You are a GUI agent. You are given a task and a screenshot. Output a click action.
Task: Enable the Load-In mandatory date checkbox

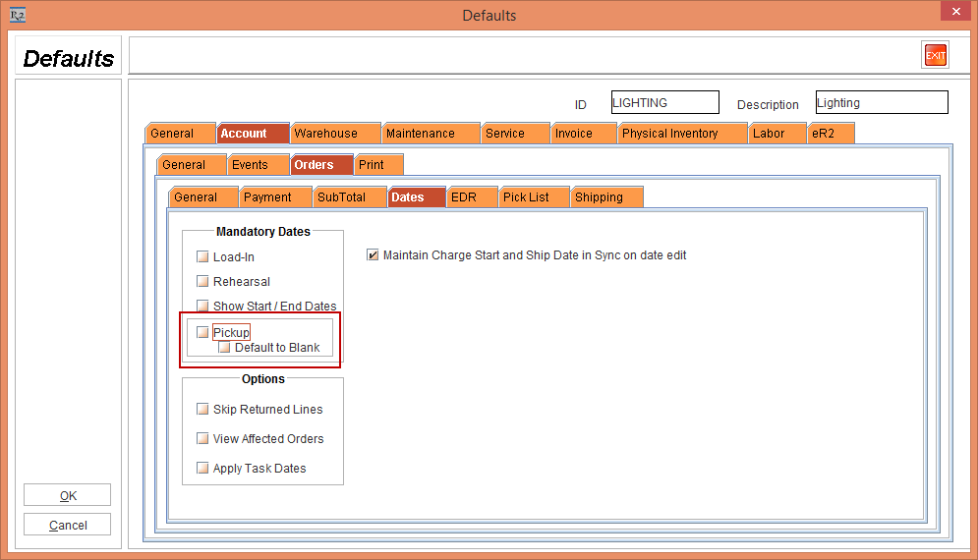[203, 257]
